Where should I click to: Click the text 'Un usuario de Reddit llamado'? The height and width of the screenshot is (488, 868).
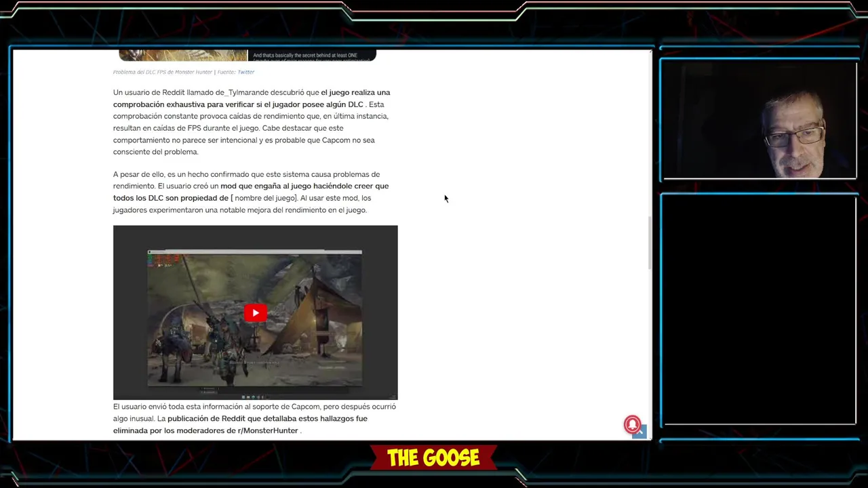(163, 92)
